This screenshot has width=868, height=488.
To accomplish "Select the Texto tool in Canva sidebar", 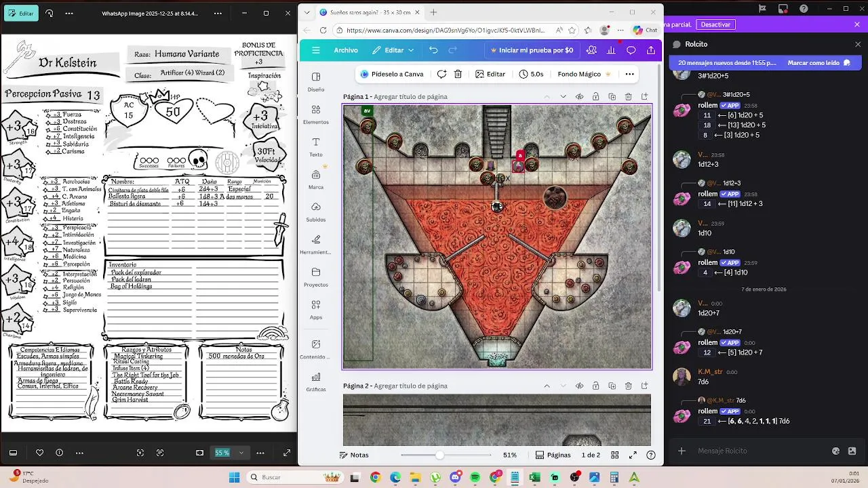I will click(x=316, y=146).
